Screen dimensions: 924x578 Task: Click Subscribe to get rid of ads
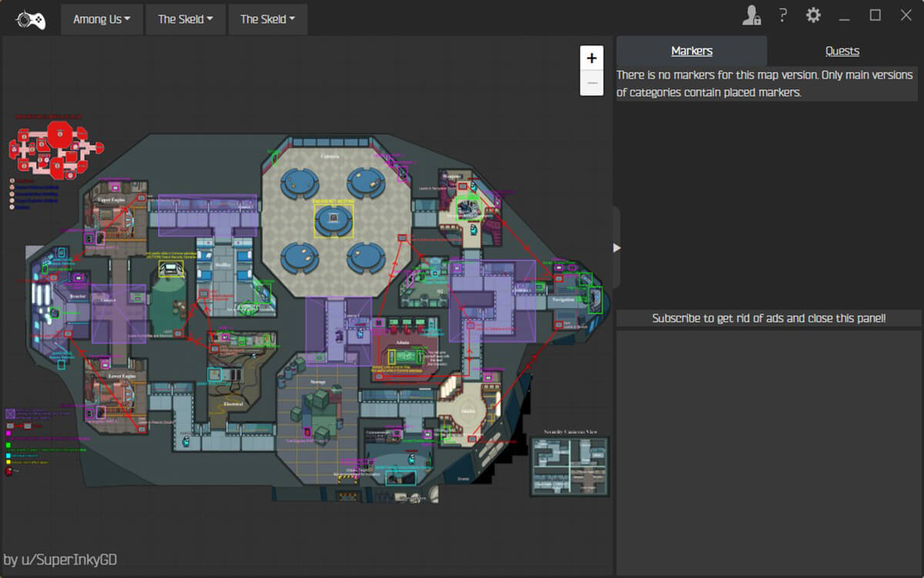pos(769,318)
